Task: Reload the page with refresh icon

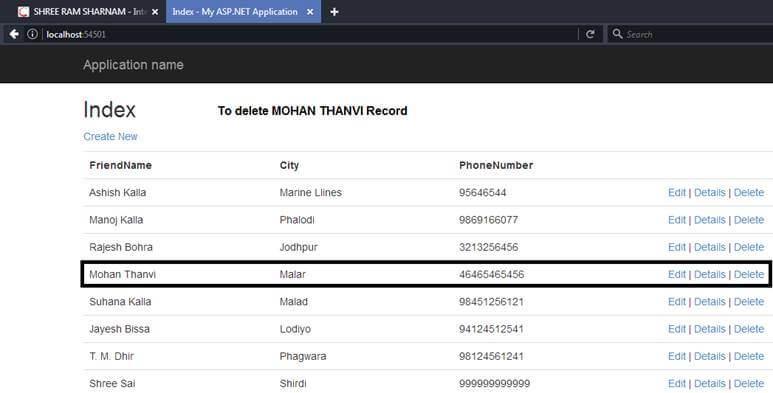Action: click(x=590, y=34)
